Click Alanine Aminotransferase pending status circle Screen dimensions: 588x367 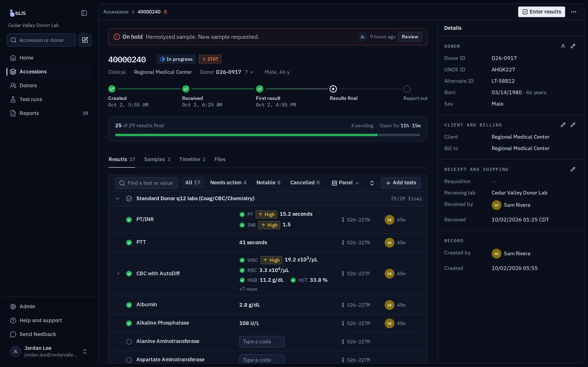[x=129, y=342]
